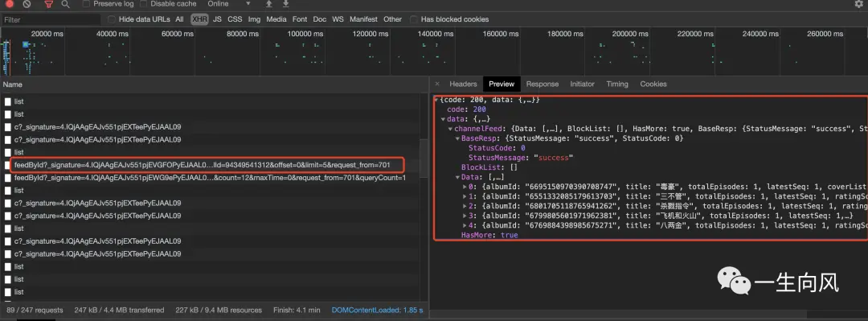868x321 pixels.
Task: Collapse the channelFeed node
Action: point(450,129)
